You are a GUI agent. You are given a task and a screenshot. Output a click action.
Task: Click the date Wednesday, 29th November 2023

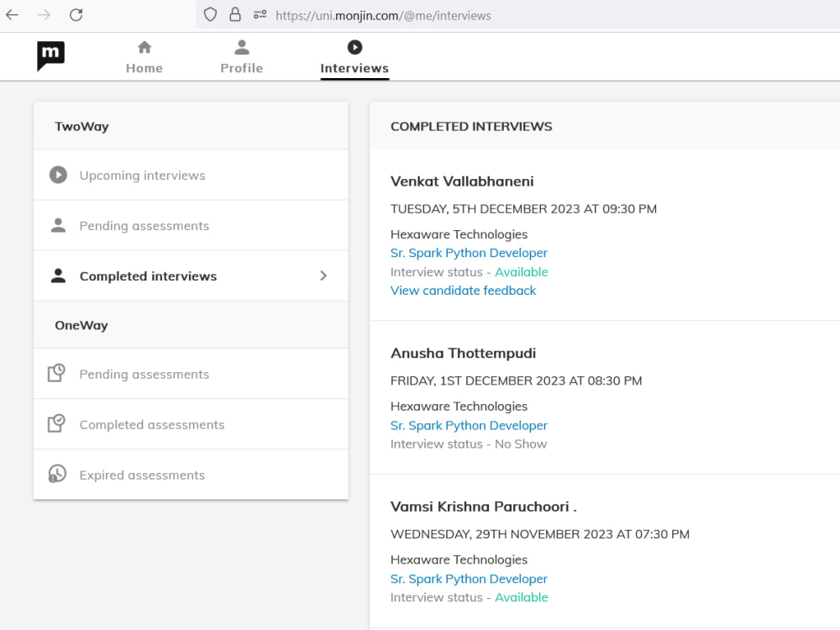539,534
